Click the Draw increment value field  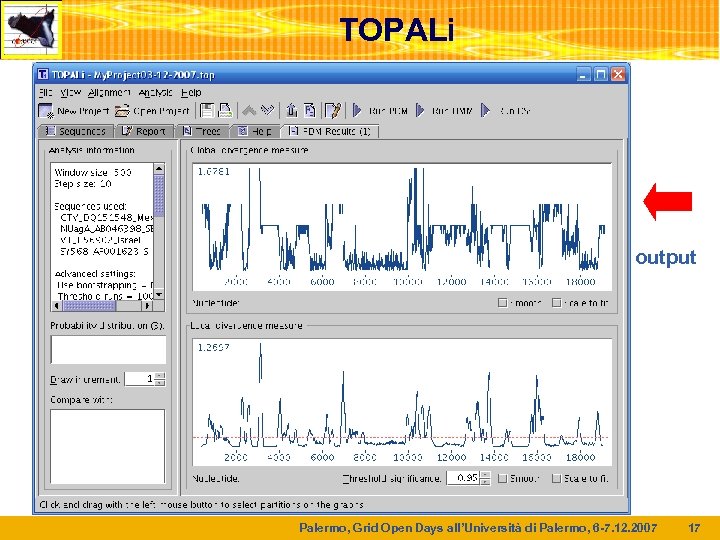pos(140,379)
